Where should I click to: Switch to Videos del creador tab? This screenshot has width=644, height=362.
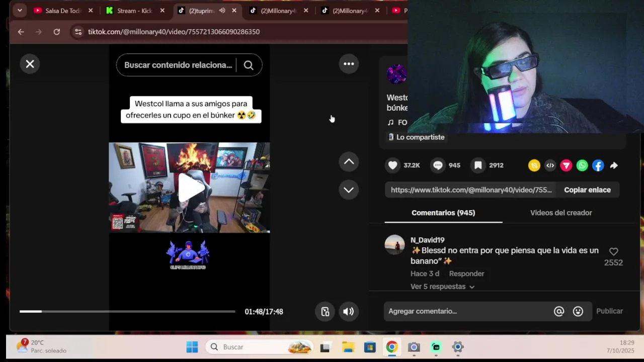click(x=561, y=213)
